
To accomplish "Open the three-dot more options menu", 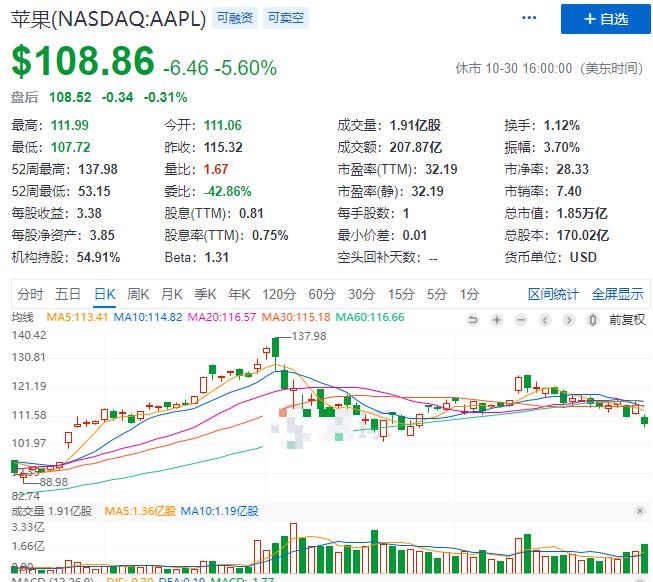I will pyautogui.click(x=529, y=19).
